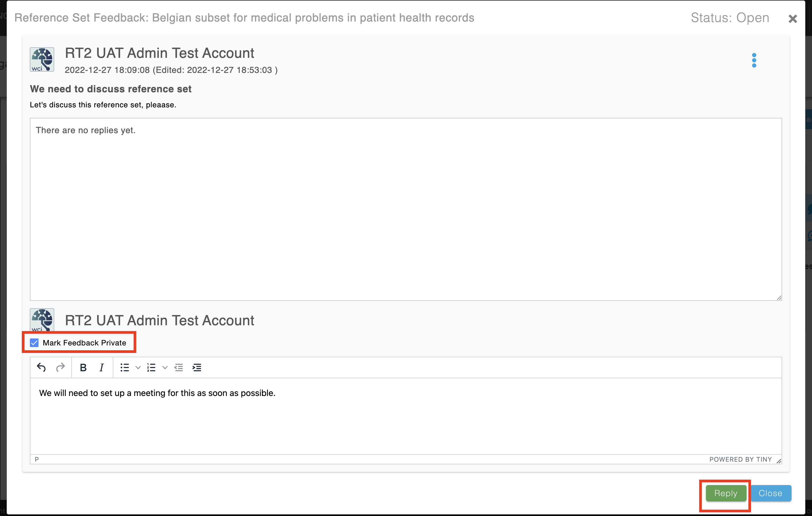Click the P element path in editor statusbar

[x=37, y=460]
